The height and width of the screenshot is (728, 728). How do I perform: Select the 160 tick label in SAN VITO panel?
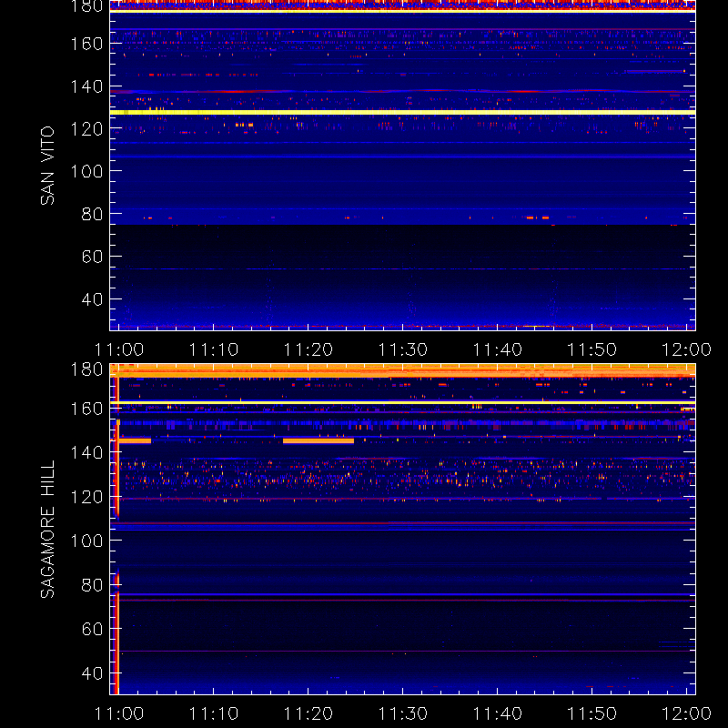(86, 44)
